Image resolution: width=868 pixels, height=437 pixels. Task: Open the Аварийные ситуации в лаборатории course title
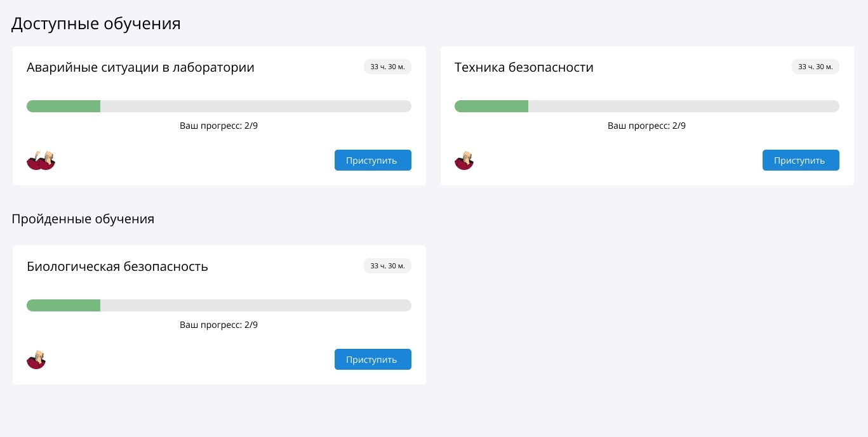coord(140,67)
